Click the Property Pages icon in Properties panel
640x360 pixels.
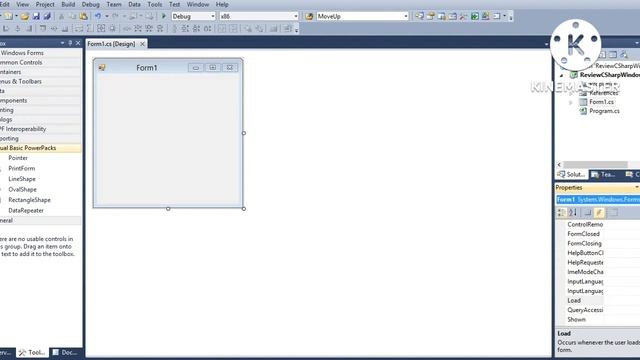pos(613,212)
